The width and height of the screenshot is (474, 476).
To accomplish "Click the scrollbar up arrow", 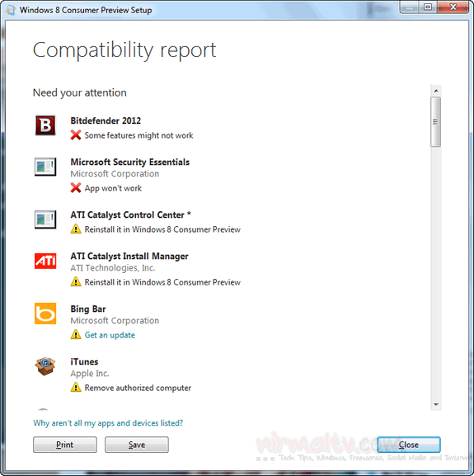I will pos(436,91).
